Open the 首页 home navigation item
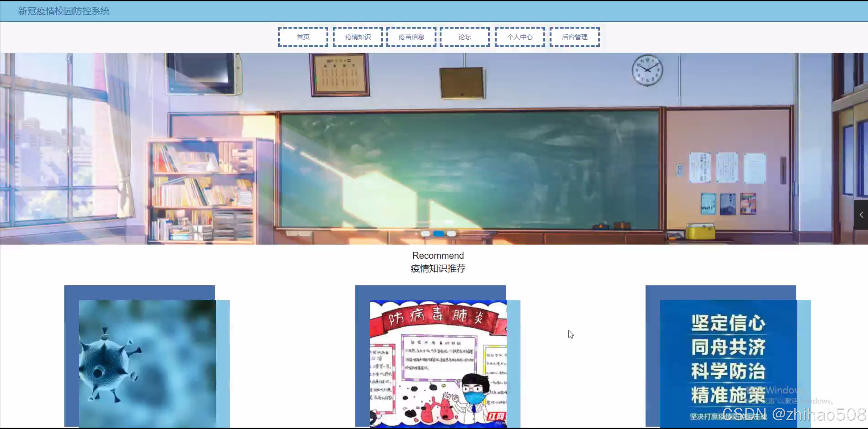The height and width of the screenshot is (429, 868). point(303,37)
